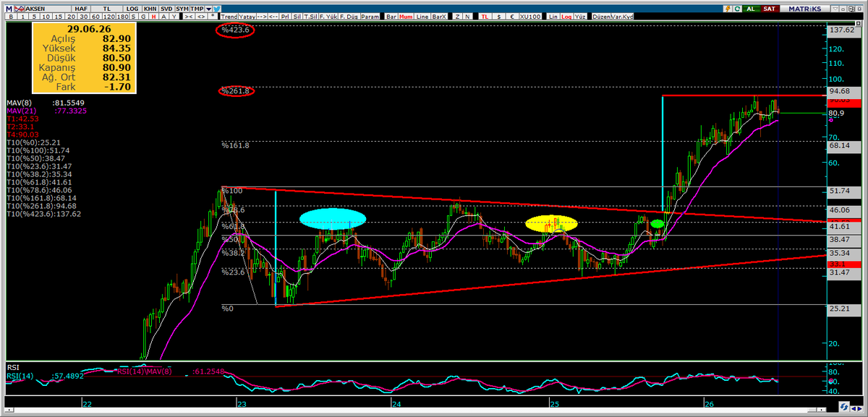This screenshot has width=868, height=417.
Task: Click the lightning bolt icon
Action: [728, 9]
